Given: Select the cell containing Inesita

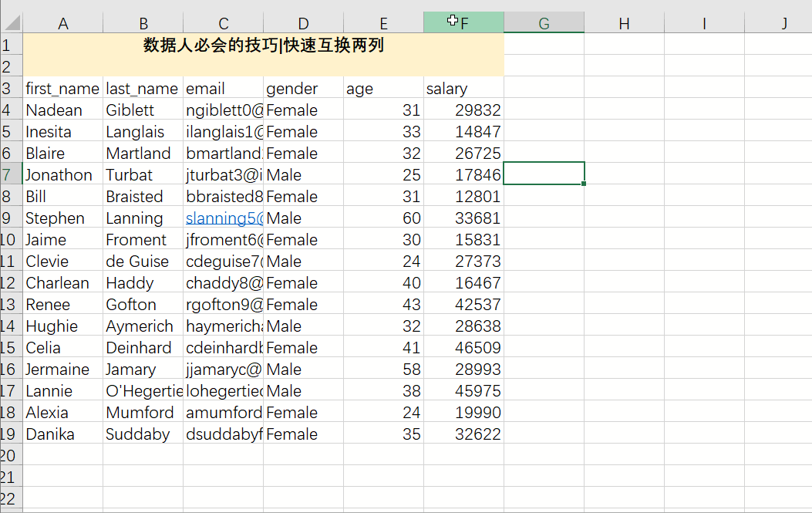Looking at the screenshot, I should (62, 132).
